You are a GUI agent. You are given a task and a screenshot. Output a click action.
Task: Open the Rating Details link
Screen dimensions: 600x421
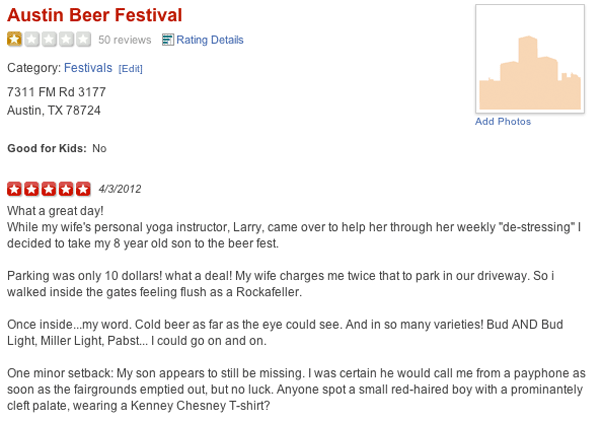pos(209,40)
